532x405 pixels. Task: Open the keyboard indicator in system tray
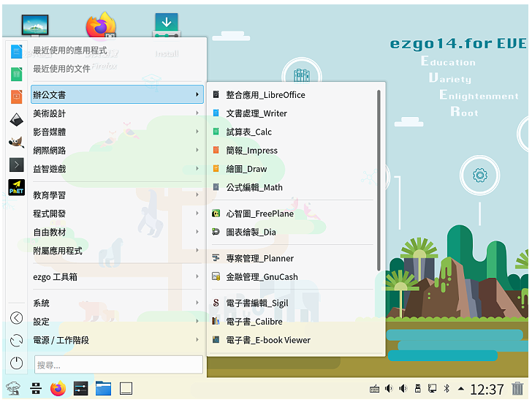pos(374,389)
